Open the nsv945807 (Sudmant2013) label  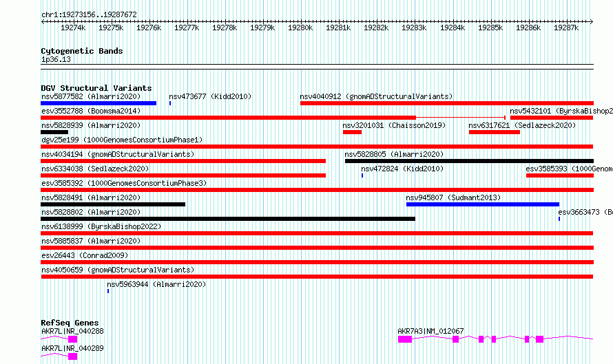[453, 197]
